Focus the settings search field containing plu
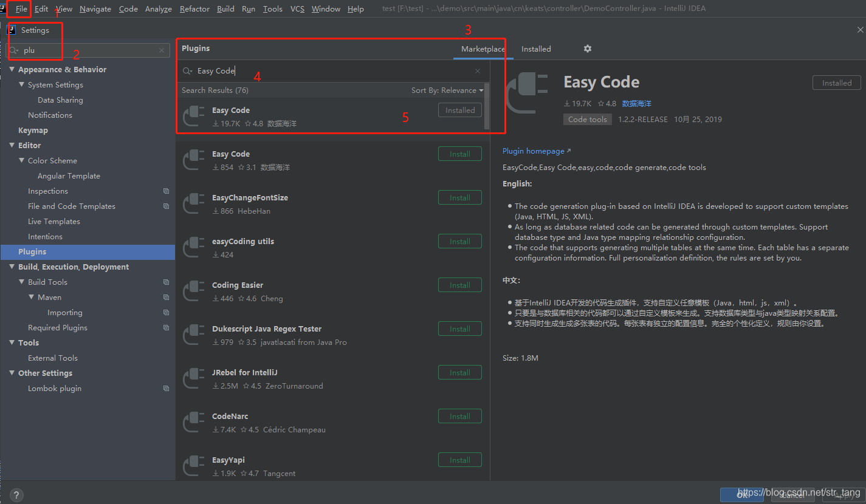Viewport: 866px width, 504px height. pyautogui.click(x=88, y=50)
